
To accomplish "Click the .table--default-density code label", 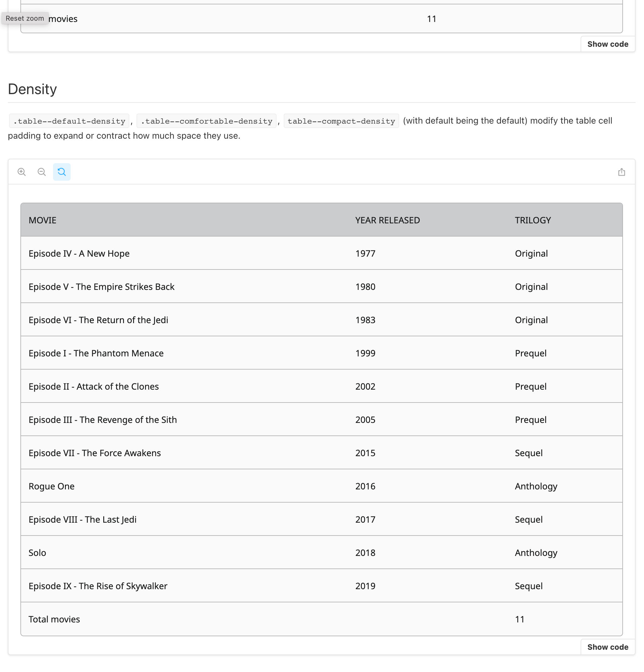I will click(69, 121).
